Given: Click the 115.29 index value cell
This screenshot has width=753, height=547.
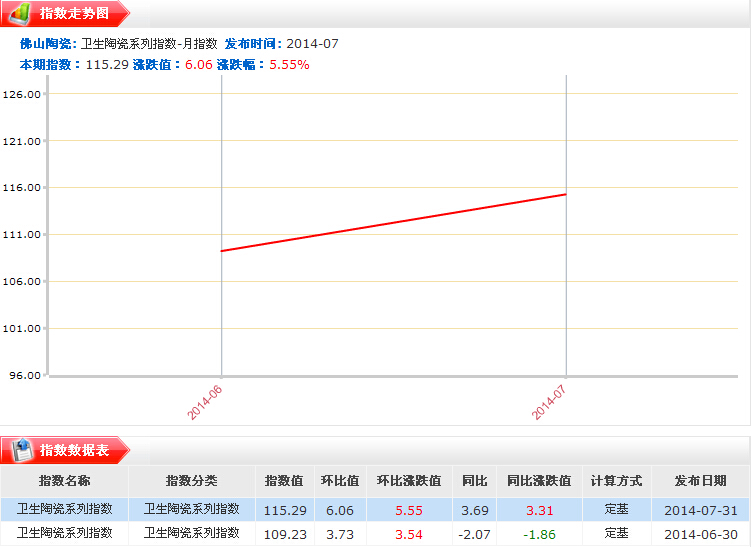Looking at the screenshot, I should coord(284,509).
